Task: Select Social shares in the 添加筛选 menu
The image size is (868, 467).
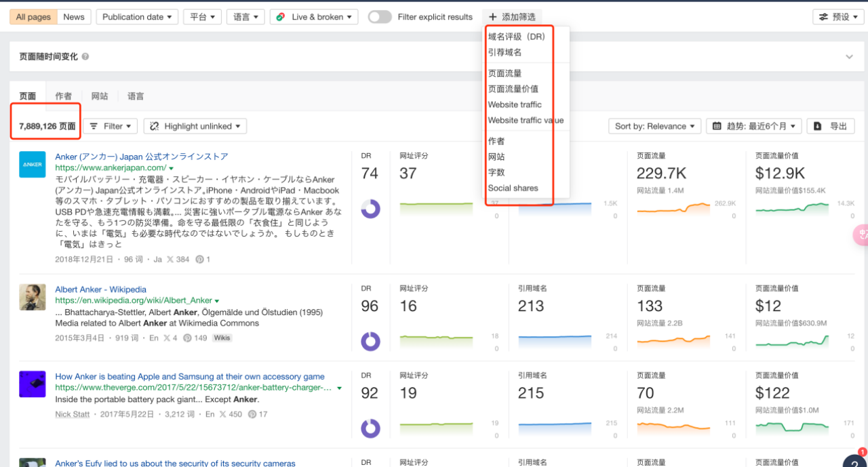Action: coord(512,188)
